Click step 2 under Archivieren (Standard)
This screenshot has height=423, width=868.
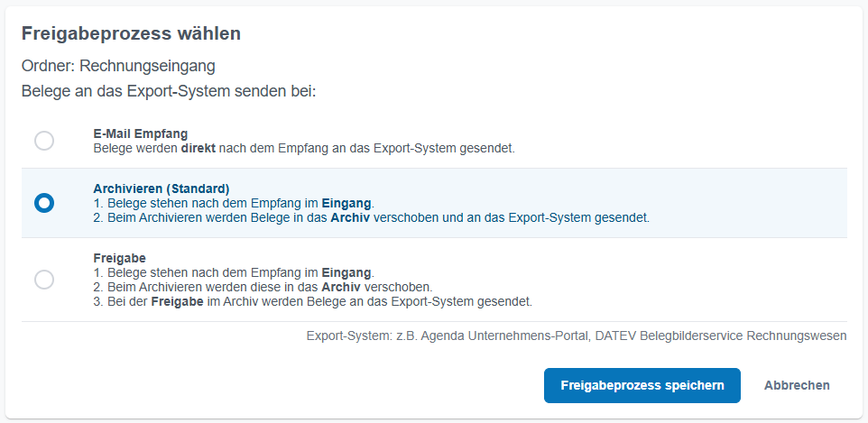[x=371, y=217]
